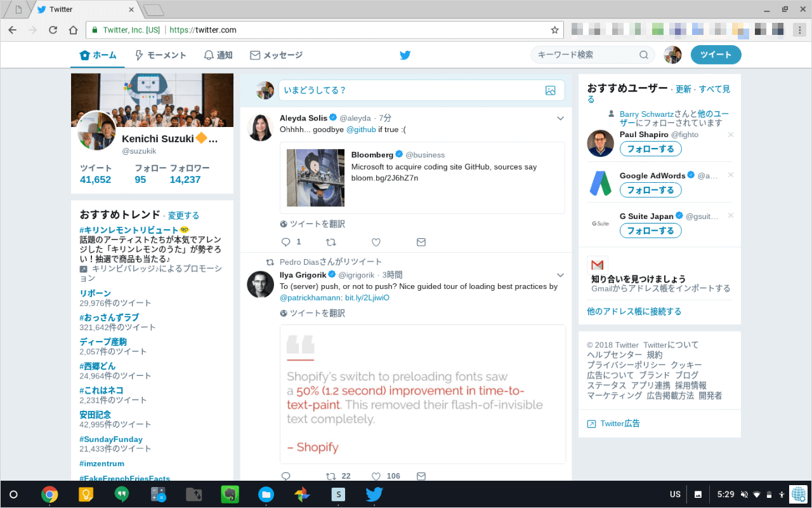This screenshot has width=812, height=508.
Task: Open profile avatar menu in header
Action: click(x=672, y=55)
